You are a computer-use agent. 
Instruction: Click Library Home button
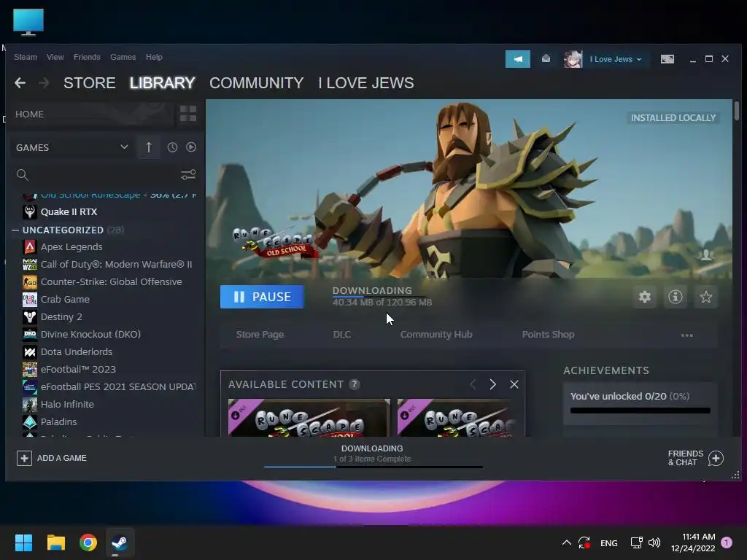[92, 114]
